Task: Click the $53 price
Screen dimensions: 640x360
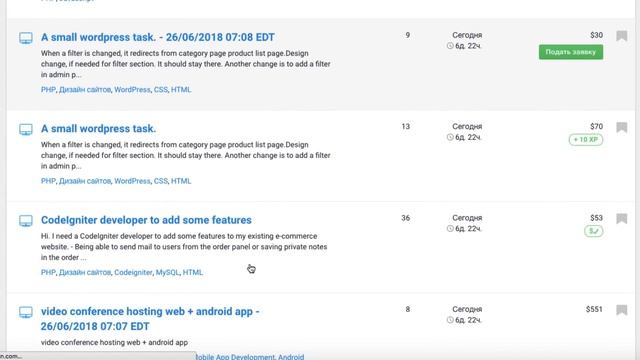Action: click(596, 218)
